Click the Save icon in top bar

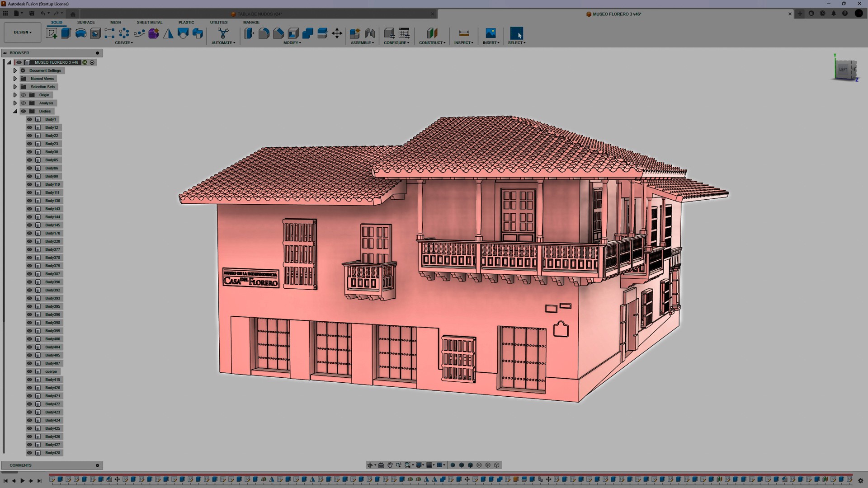(32, 14)
